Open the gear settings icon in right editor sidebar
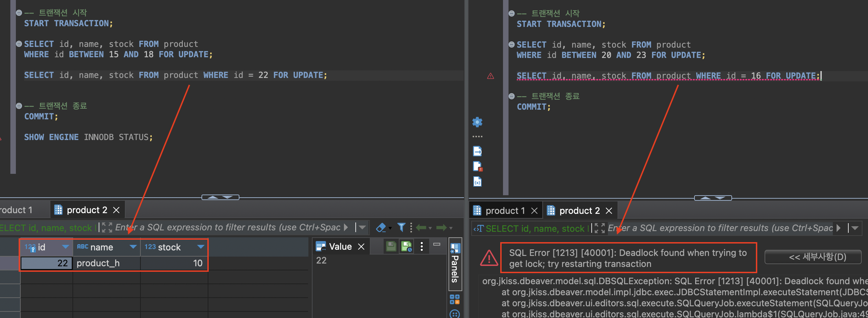Viewport: 868px width, 318px height. coord(477,122)
